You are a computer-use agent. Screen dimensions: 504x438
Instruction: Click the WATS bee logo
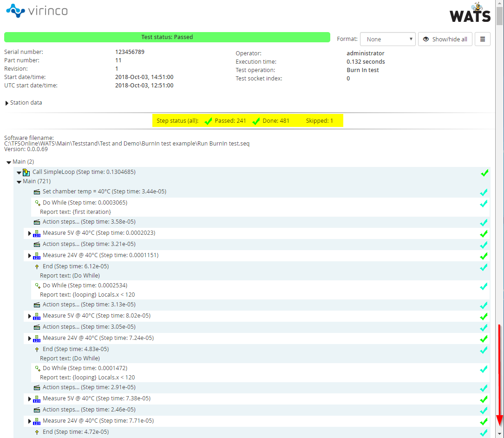pyautogui.click(x=470, y=13)
